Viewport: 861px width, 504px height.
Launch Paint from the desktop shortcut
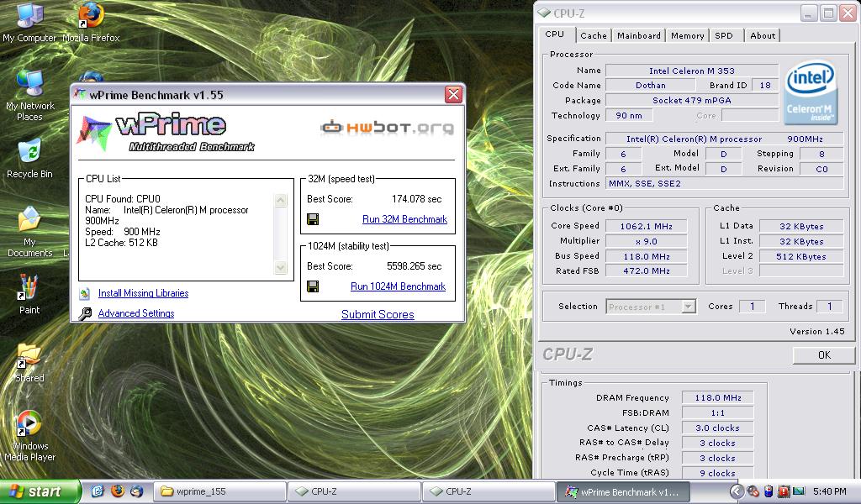29,295
